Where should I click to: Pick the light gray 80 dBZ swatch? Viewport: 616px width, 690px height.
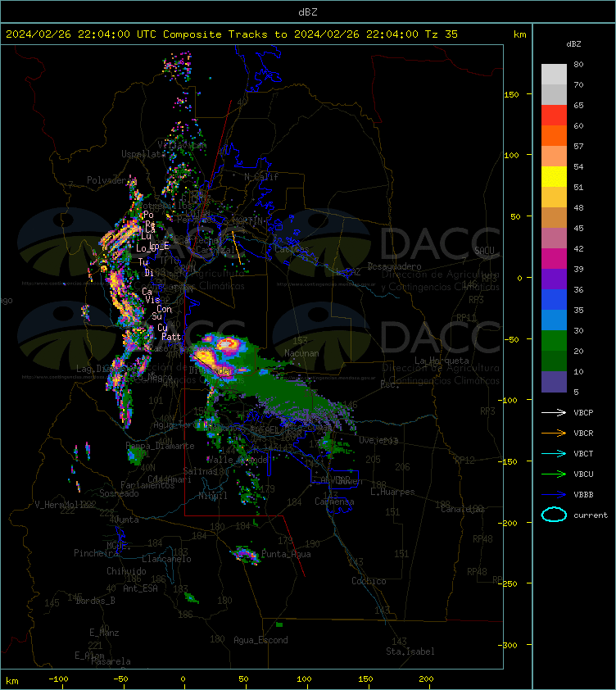(x=554, y=75)
